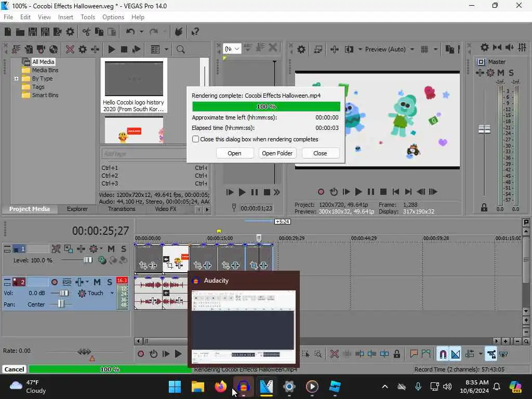Open Touch automation mode dropdown
The width and height of the screenshot is (532, 399).
[x=112, y=293]
